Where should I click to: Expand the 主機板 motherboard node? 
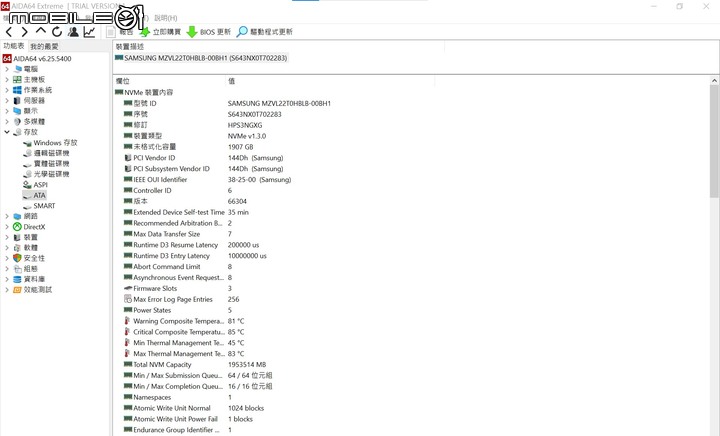7,79
